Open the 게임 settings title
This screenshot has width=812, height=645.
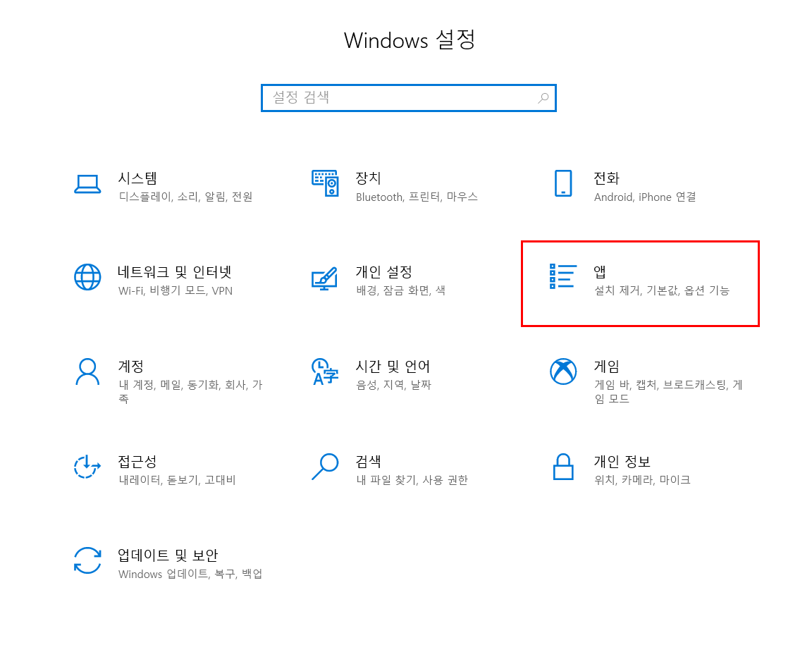pyautogui.click(x=606, y=367)
